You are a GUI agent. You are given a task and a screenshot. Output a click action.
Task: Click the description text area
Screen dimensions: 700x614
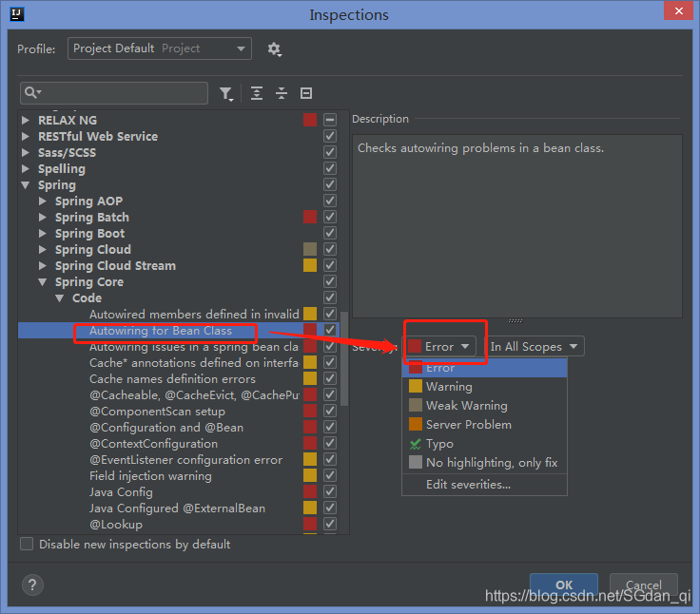(x=517, y=226)
